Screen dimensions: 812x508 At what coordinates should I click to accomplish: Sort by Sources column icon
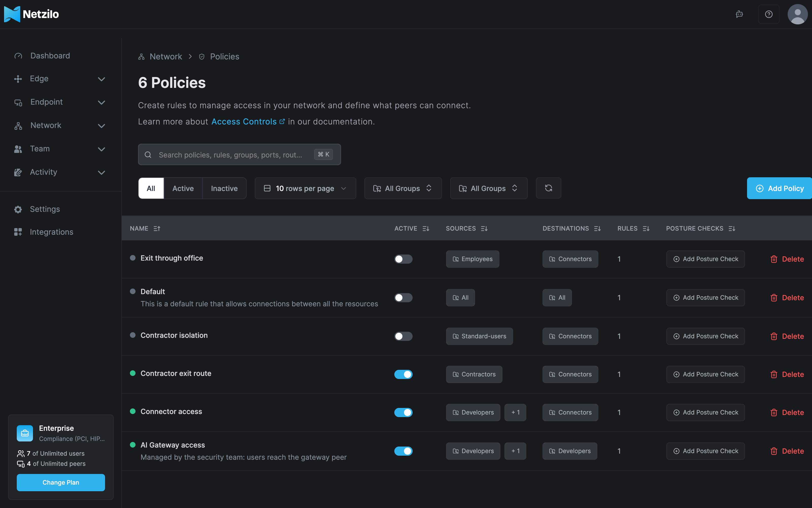[484, 228]
